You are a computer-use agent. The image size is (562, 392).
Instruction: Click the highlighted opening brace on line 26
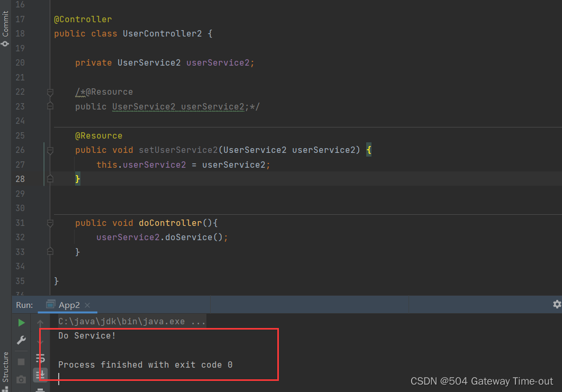369,150
